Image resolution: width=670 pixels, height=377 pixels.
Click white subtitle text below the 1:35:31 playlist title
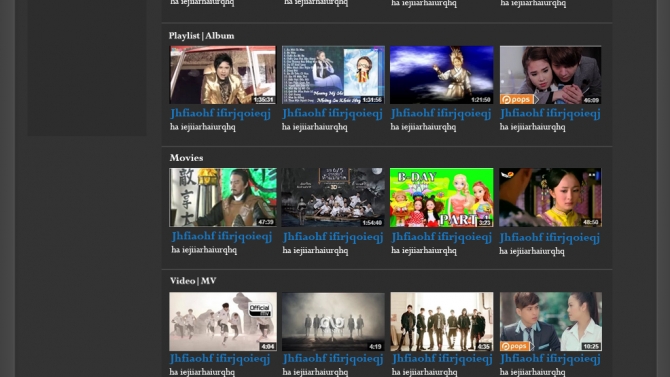pos(203,127)
